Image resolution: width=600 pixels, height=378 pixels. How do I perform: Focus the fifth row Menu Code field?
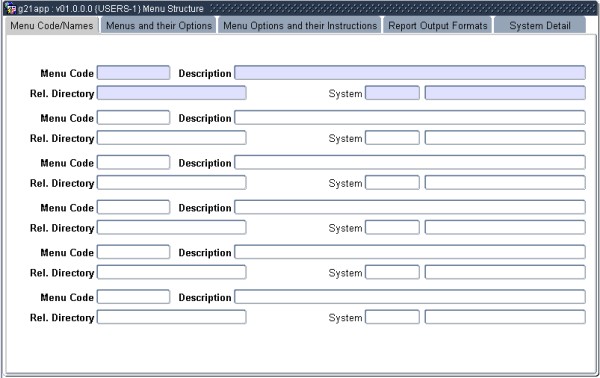134,252
